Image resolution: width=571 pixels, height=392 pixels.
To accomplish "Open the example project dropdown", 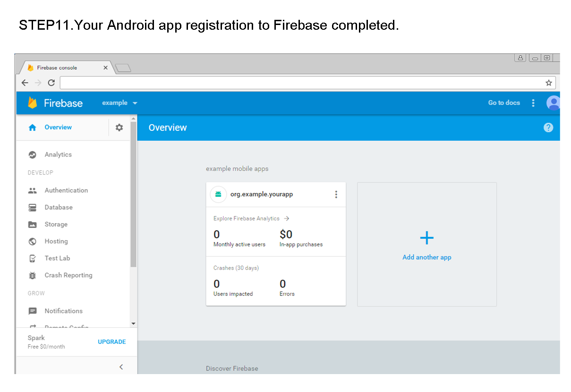I will pyautogui.click(x=119, y=103).
